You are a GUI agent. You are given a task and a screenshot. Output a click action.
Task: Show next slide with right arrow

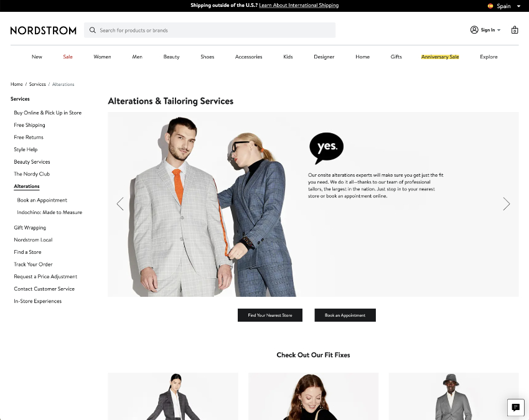(506, 203)
